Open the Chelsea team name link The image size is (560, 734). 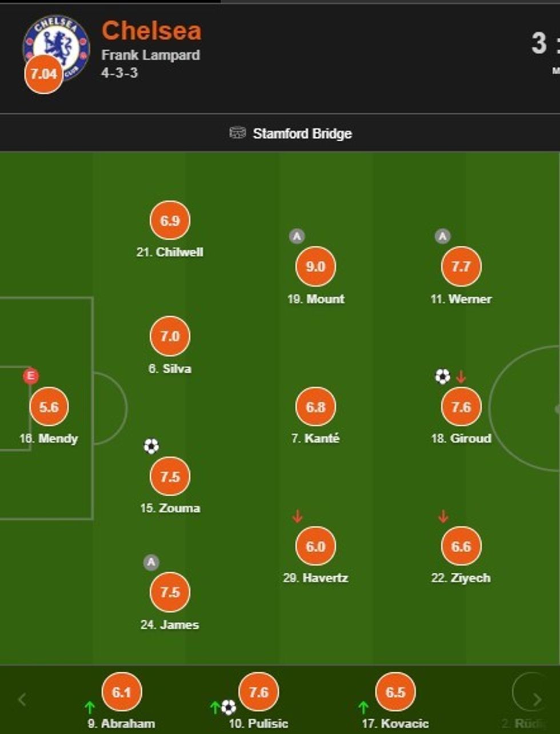tap(151, 31)
